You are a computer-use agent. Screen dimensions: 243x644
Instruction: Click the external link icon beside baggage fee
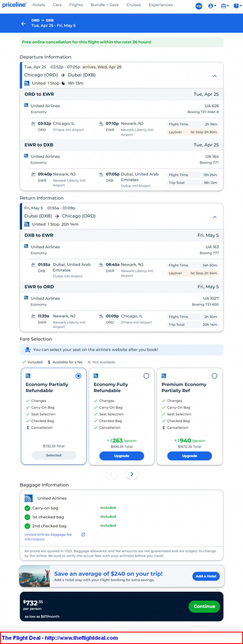pyautogui.click(x=83, y=535)
